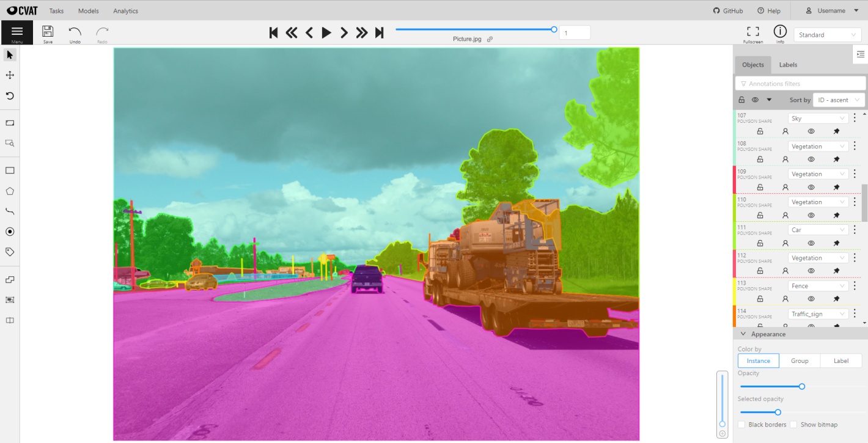868x443 pixels.
Task: Activate the Rotate image tool
Action: 9,96
